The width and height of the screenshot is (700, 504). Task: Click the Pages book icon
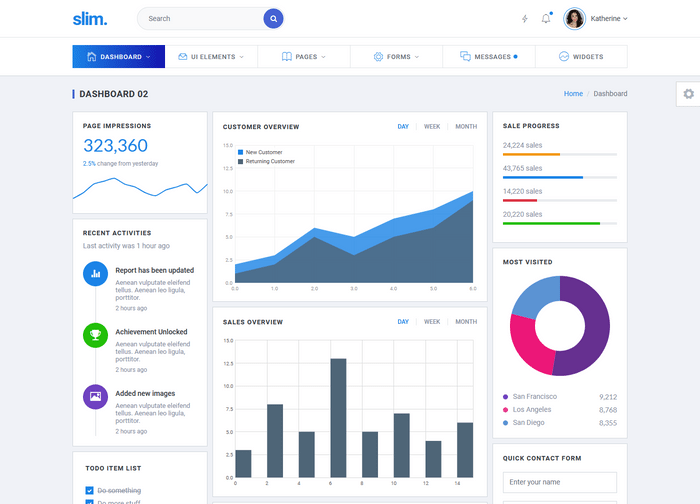coord(287,57)
